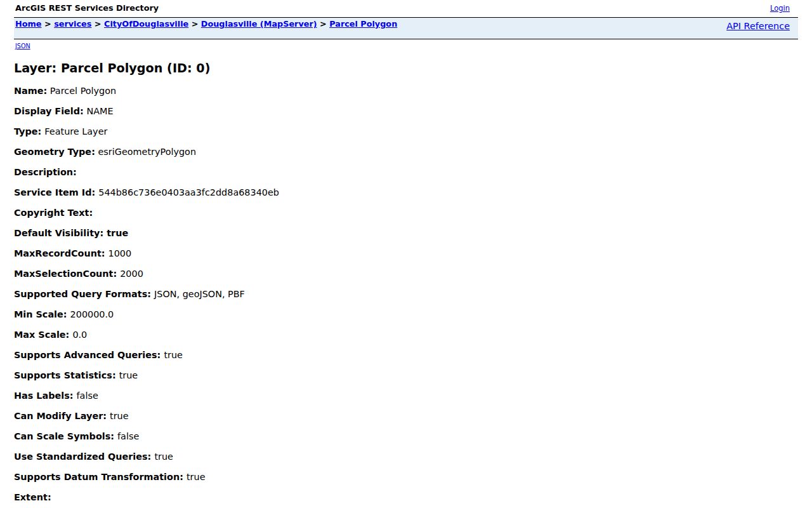Screen dimensions: 812x508
Task: Click the Default Visibility: true line
Action: pyautogui.click(x=71, y=233)
